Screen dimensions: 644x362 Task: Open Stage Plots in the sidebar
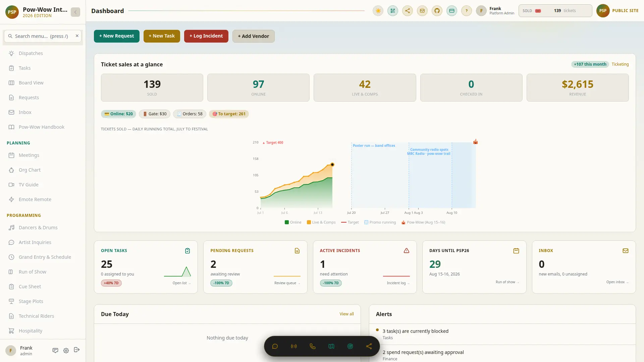(x=43, y=301)
